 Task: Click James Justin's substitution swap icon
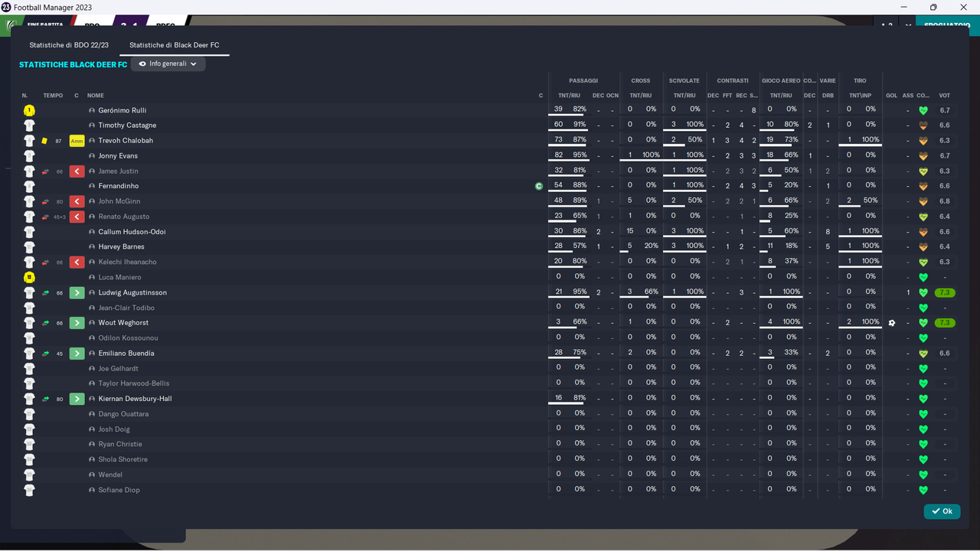[45, 171]
